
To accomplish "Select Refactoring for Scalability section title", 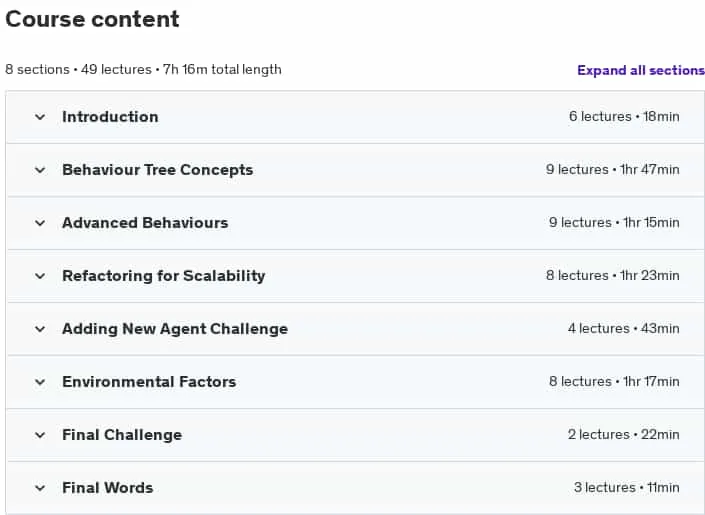I will tap(164, 276).
